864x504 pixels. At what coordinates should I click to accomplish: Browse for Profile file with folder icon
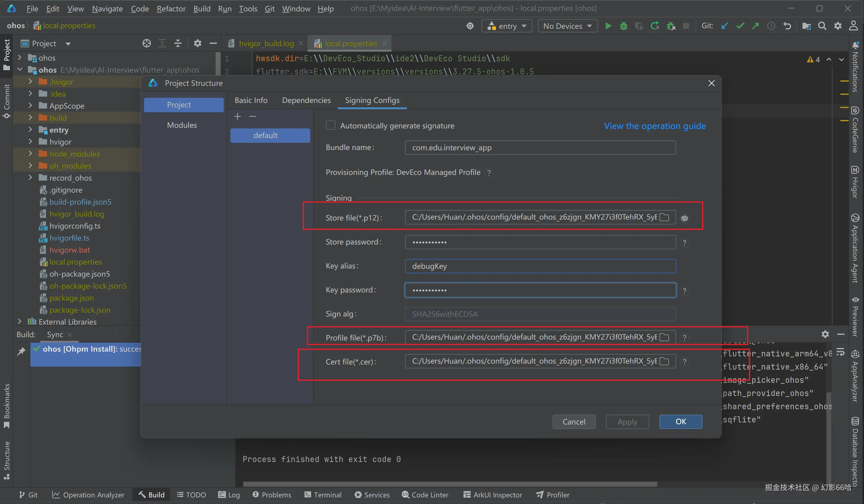tap(664, 337)
